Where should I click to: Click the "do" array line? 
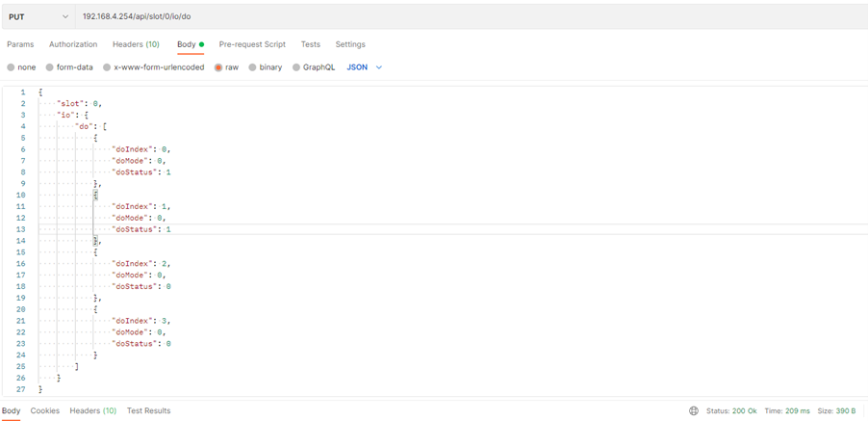[90, 126]
